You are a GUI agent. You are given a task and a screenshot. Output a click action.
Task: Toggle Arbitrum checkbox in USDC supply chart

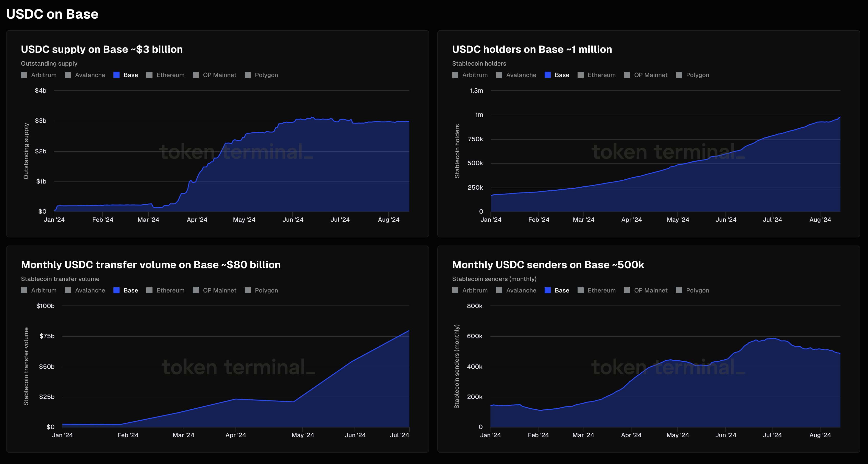(x=24, y=75)
